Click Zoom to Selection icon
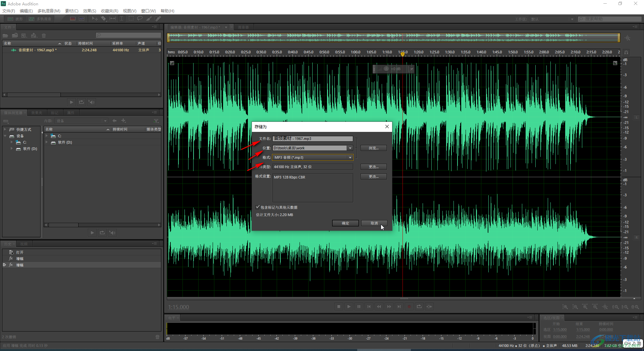This screenshot has height=351, width=644. click(x=635, y=307)
